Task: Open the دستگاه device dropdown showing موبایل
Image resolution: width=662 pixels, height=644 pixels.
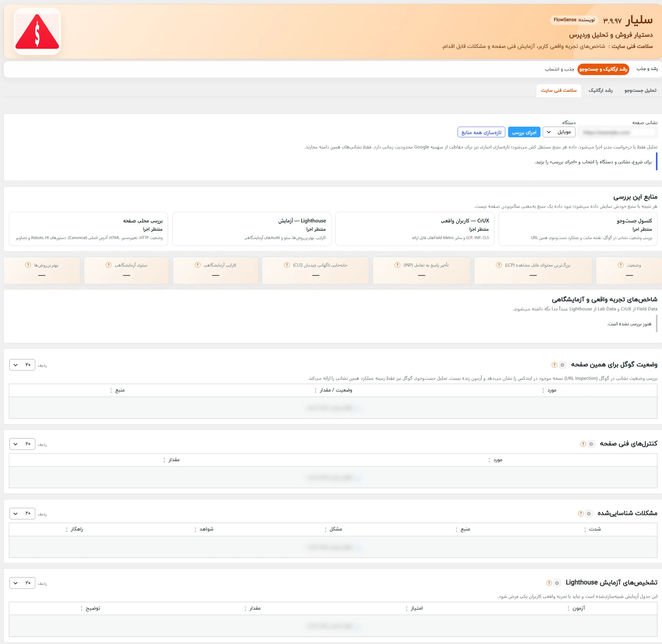Action: 559,132
